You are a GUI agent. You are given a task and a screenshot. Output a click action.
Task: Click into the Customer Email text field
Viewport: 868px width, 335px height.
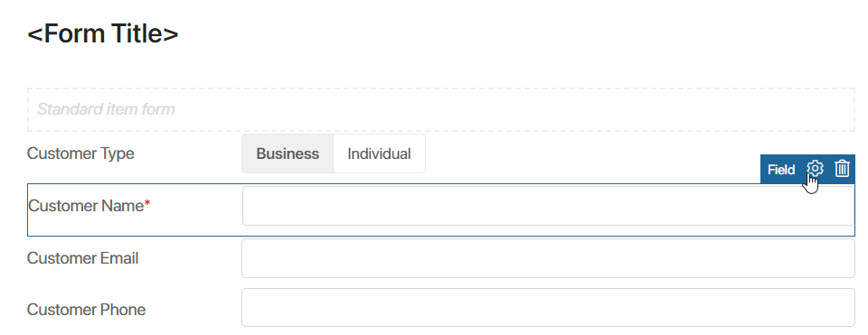point(548,258)
